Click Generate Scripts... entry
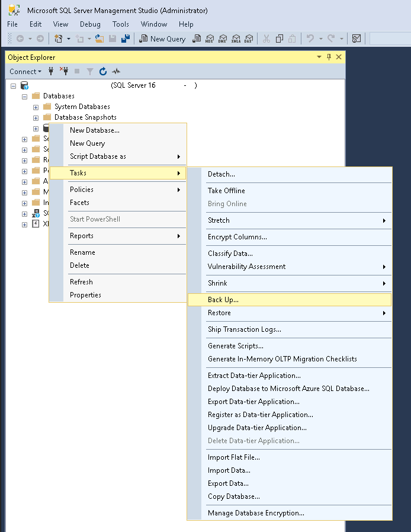 pos(290,346)
